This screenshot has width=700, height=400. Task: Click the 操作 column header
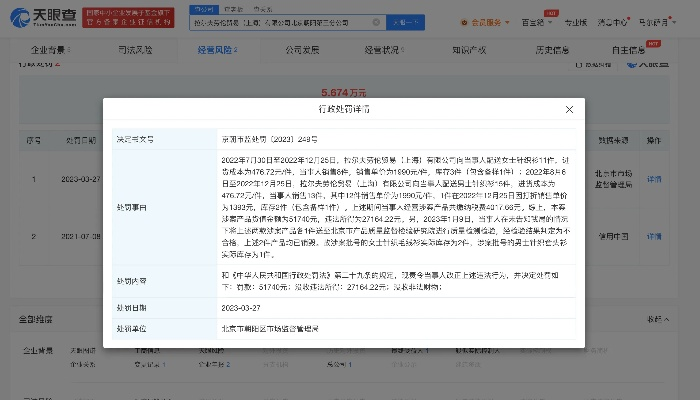(654, 140)
